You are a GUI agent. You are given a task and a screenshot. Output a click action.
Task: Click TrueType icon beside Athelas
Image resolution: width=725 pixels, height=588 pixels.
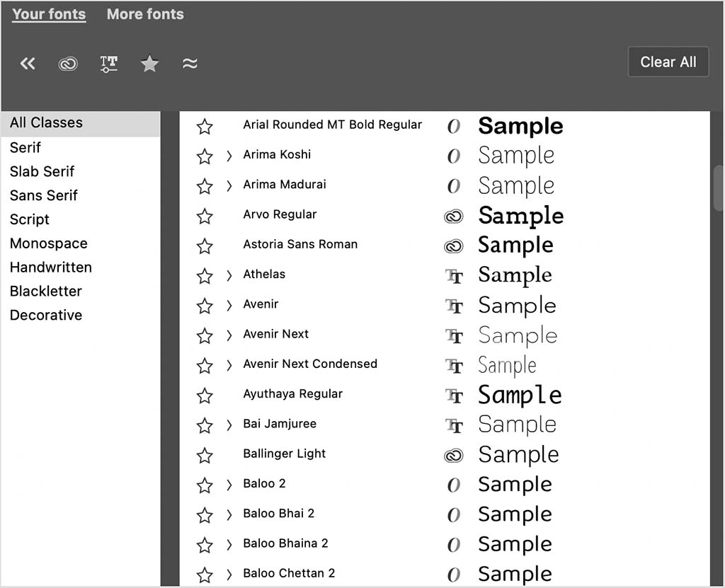point(455,277)
